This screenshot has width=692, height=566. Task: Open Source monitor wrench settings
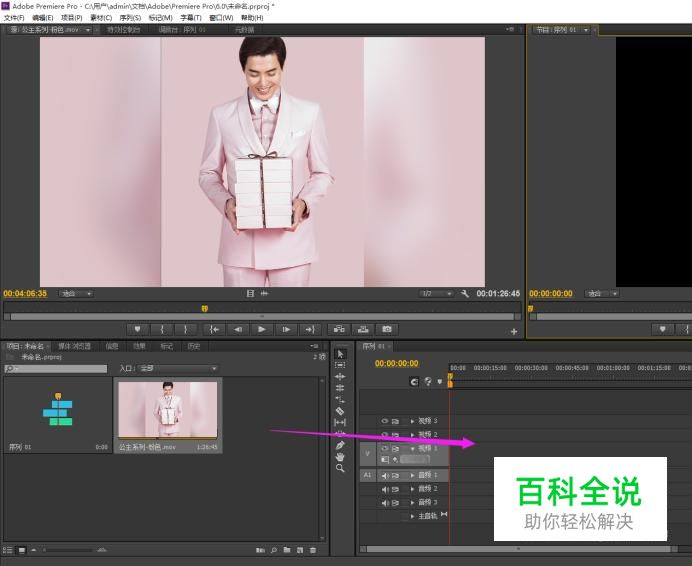(x=465, y=294)
